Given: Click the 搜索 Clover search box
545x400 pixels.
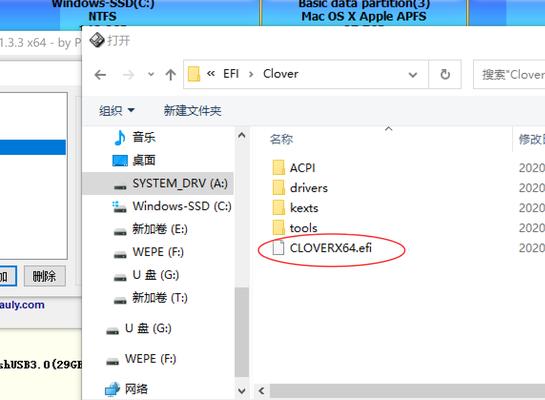Looking at the screenshot, I should click(x=509, y=74).
